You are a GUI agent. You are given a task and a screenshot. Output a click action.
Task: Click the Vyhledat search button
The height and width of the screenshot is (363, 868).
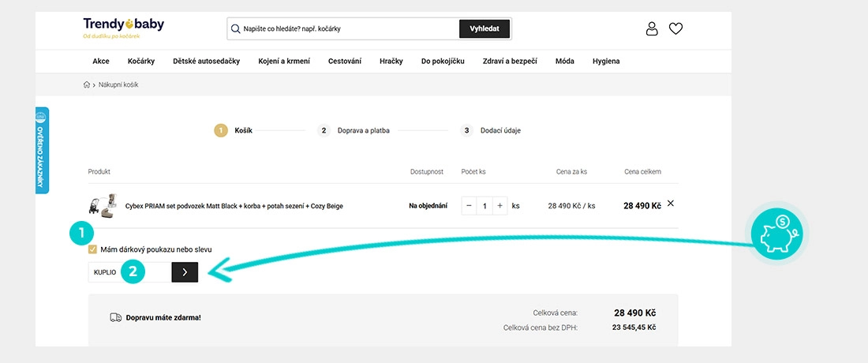[x=485, y=28]
